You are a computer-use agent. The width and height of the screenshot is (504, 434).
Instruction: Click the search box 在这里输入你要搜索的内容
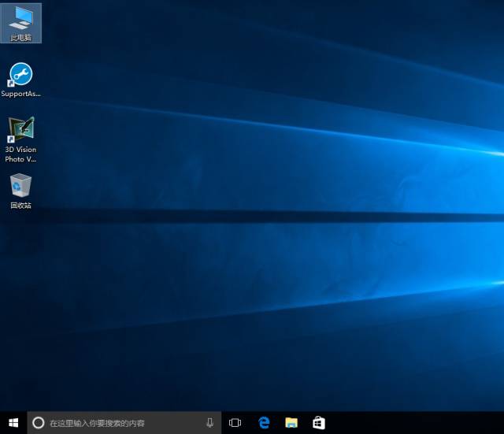coord(124,423)
